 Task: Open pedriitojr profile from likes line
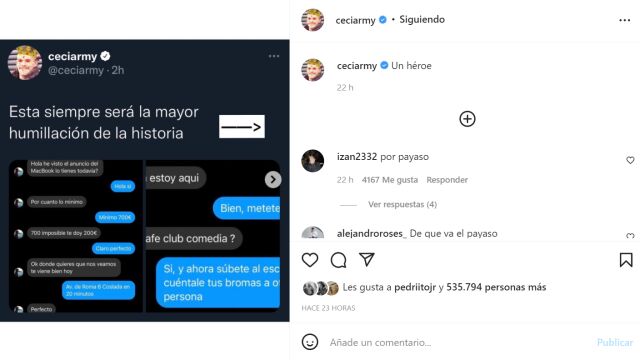[x=415, y=287]
